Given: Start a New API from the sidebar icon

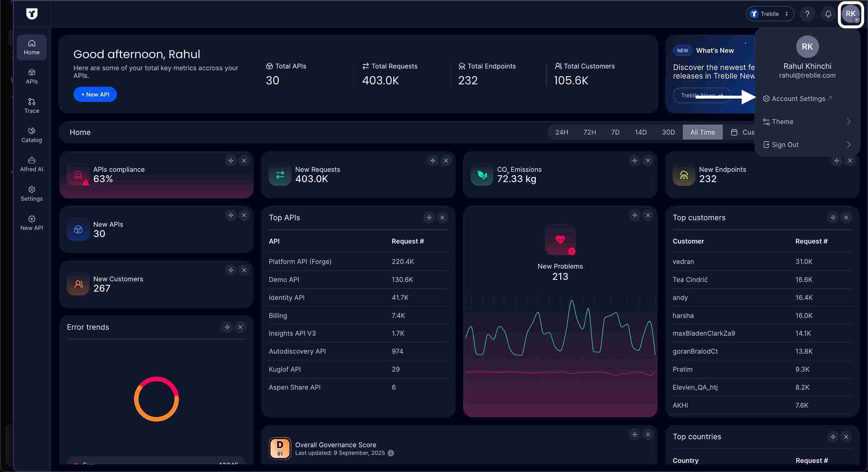Looking at the screenshot, I should [x=31, y=222].
